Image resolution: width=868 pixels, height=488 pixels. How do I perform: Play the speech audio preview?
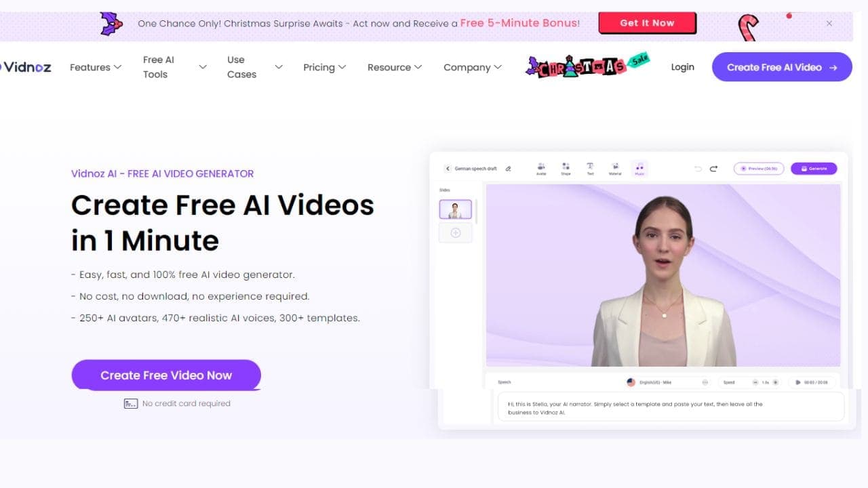(798, 382)
